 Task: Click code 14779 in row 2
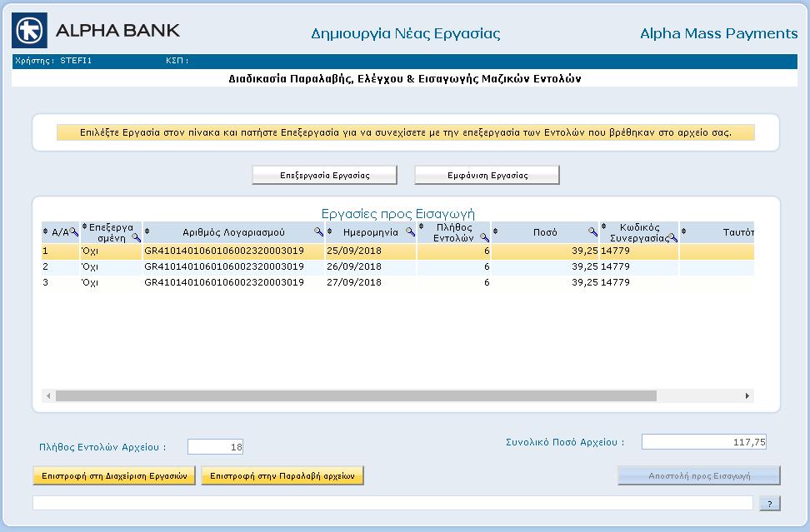(x=615, y=266)
